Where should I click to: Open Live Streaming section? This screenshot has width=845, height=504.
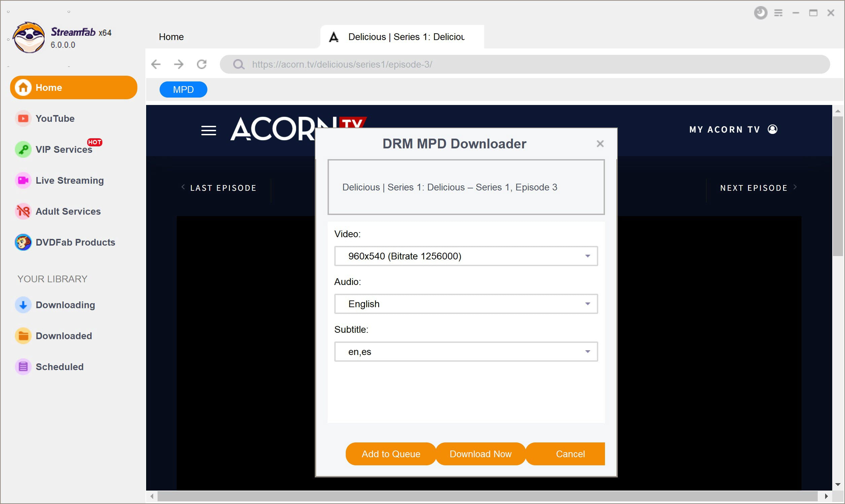70,180
